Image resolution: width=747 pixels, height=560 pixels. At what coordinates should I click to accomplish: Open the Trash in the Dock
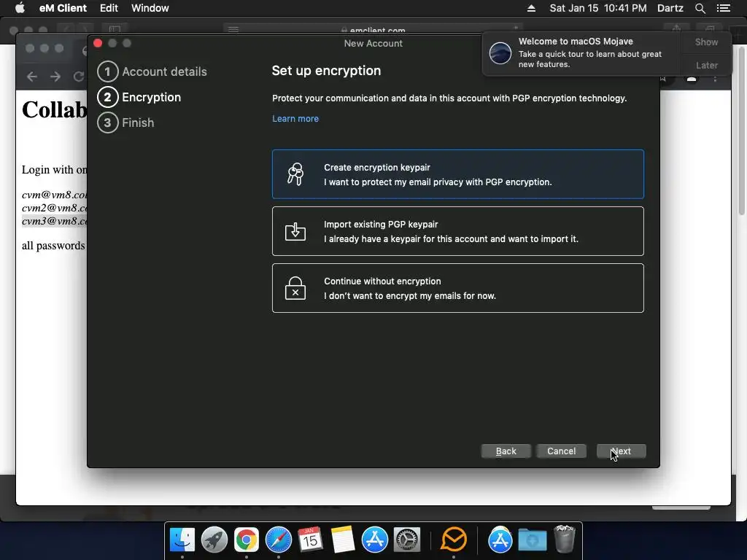tap(565, 539)
